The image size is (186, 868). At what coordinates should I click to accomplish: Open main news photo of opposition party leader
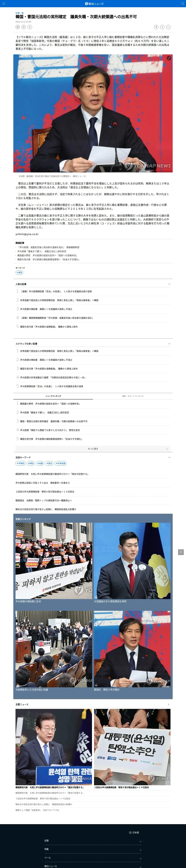[x=54, y=747]
